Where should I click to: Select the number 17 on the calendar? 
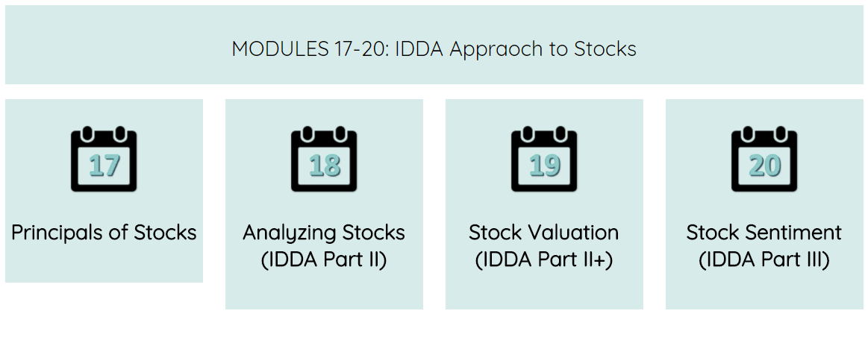point(104,166)
